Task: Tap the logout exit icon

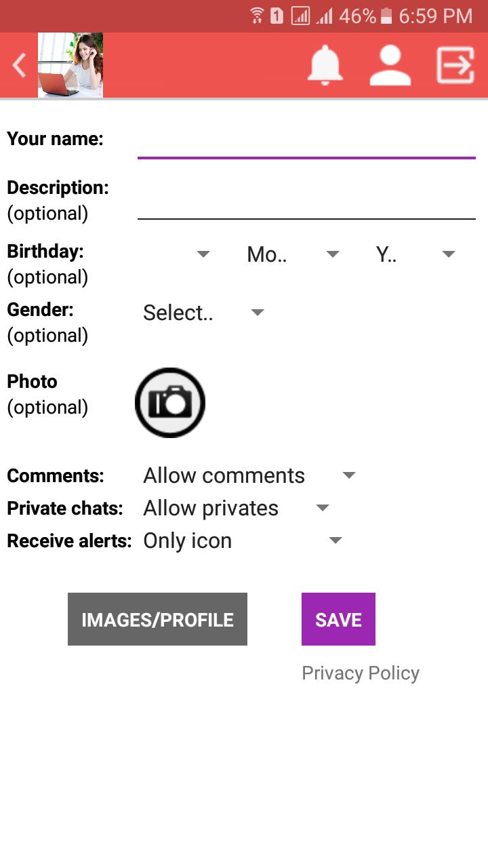Action: (455, 66)
